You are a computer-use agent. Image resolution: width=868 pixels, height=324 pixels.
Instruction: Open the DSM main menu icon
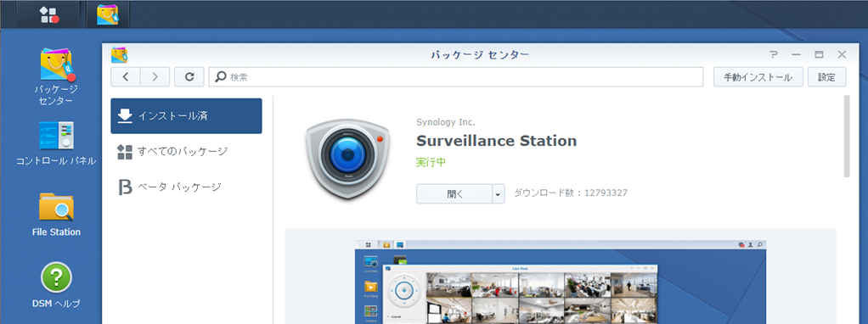pos(50,15)
